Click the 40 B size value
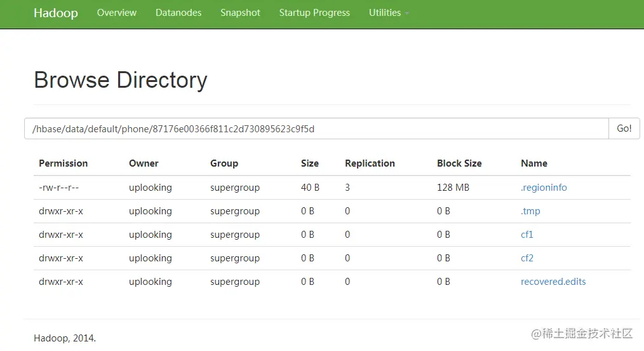Viewport: 644px width, 351px height. pos(310,188)
